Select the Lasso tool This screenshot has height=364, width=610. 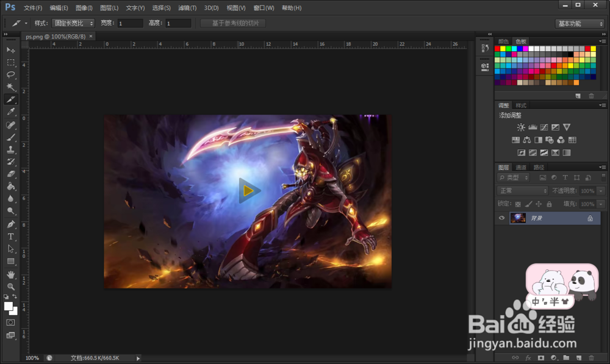point(10,74)
